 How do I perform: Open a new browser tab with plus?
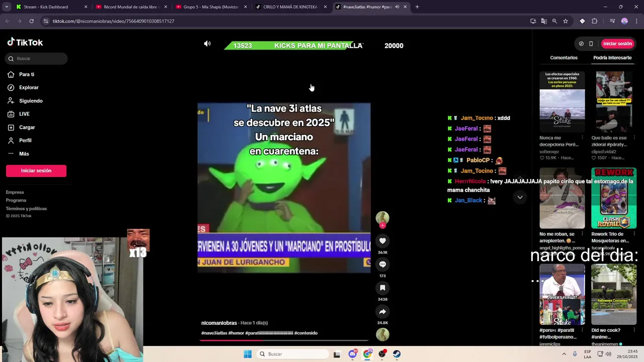pyautogui.click(x=417, y=7)
